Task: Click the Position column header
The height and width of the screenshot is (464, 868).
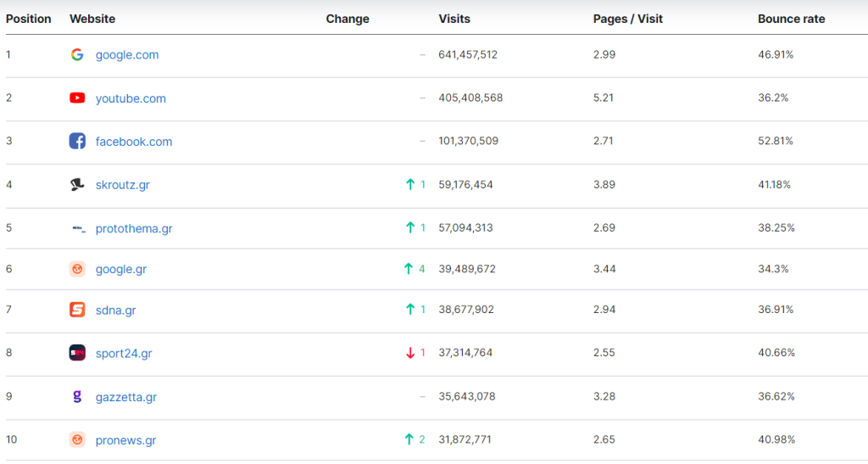Action: 29,19
